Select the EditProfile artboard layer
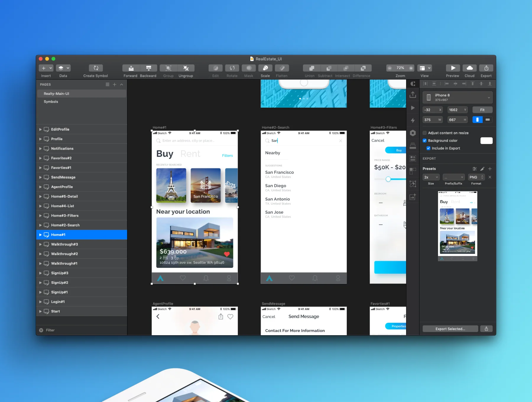Viewport: 532px width, 402px height. pos(82,129)
